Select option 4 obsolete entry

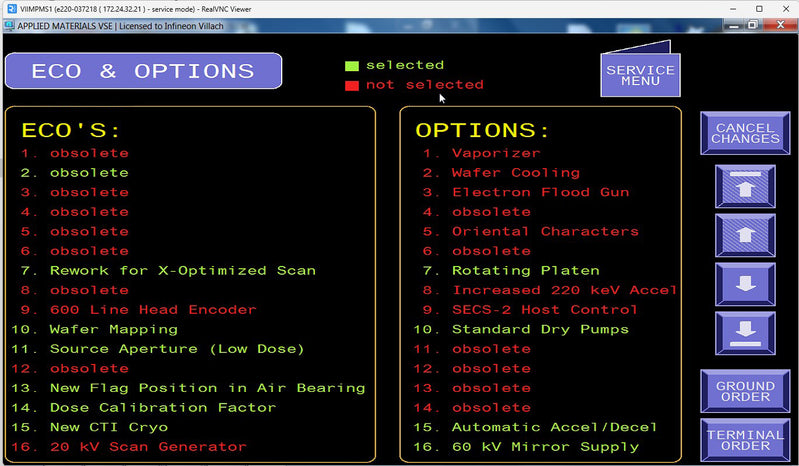point(476,212)
